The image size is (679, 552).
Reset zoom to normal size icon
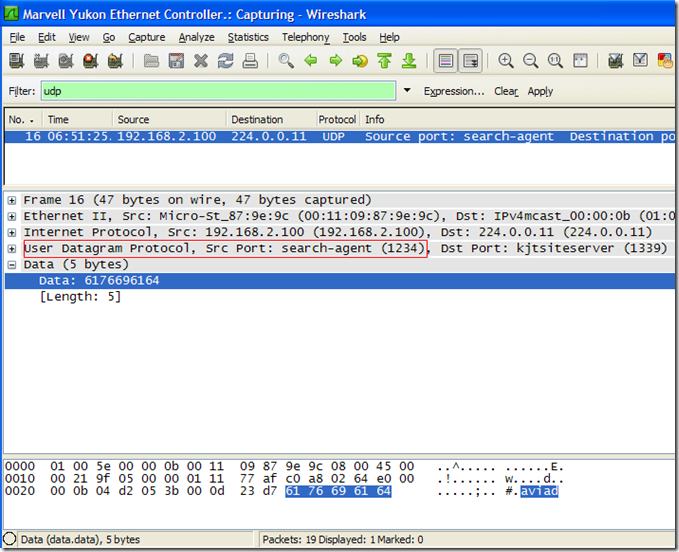pos(555,61)
